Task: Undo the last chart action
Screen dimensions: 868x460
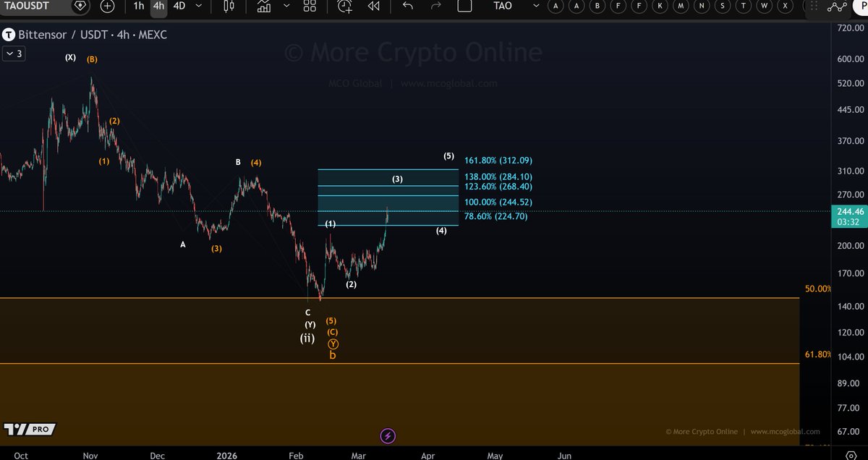Action: [x=408, y=6]
